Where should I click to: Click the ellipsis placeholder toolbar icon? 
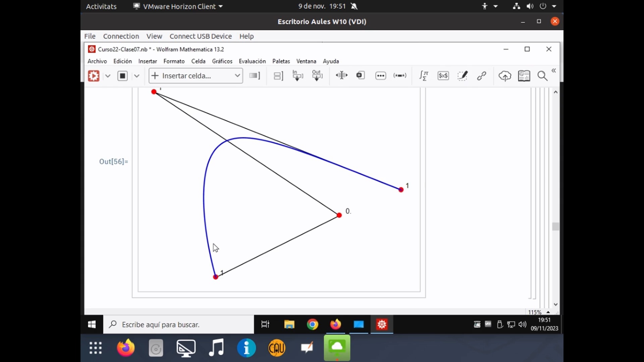[381, 76]
